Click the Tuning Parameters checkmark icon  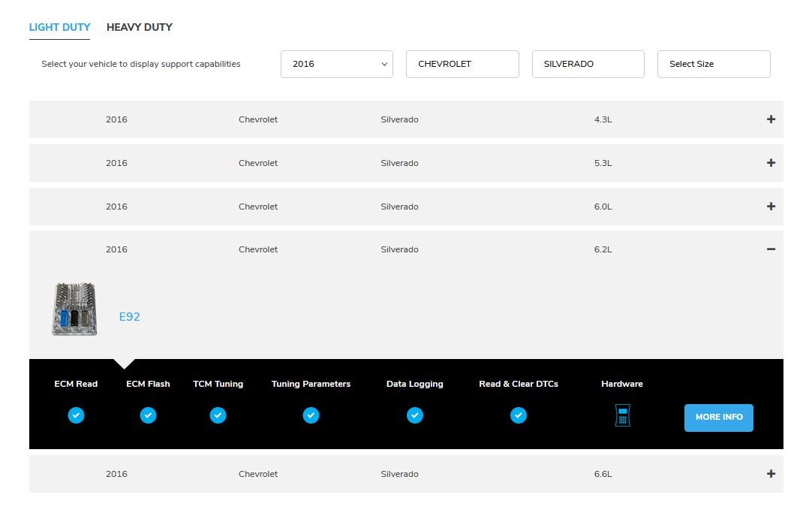(x=311, y=415)
